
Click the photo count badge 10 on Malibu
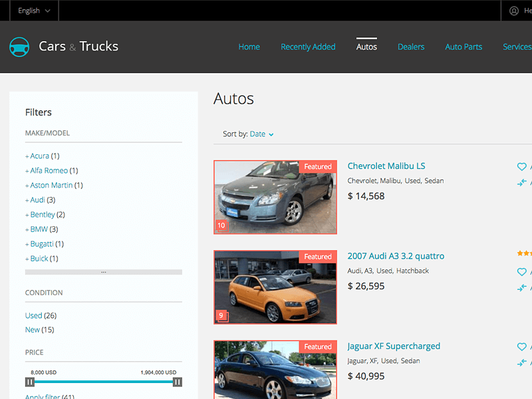tap(221, 225)
